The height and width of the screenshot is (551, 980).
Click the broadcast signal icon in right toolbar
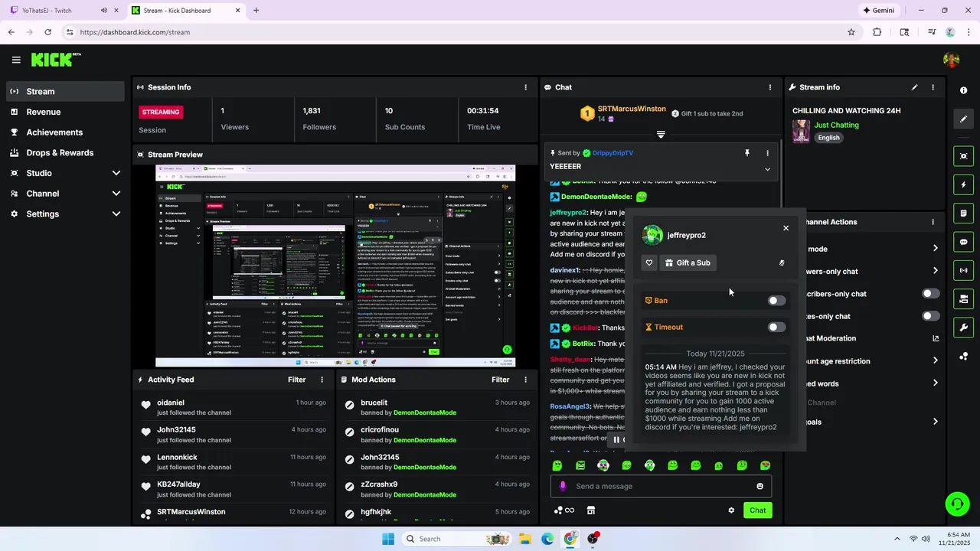963,270
